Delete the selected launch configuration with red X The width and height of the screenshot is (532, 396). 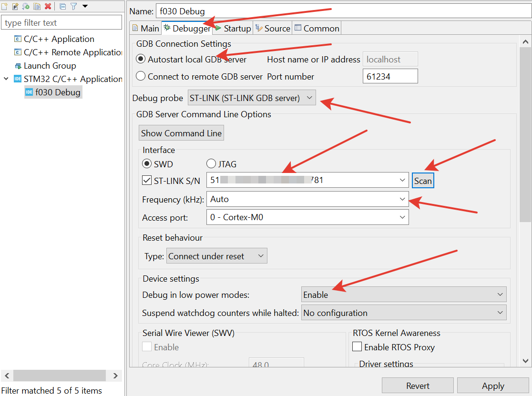[48, 6]
